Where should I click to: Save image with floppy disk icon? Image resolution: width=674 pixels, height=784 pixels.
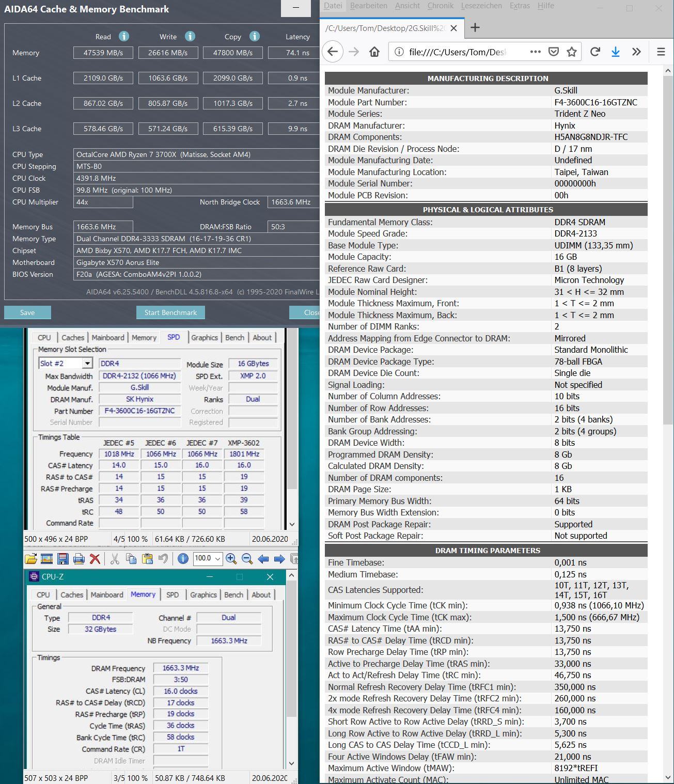[x=62, y=558]
